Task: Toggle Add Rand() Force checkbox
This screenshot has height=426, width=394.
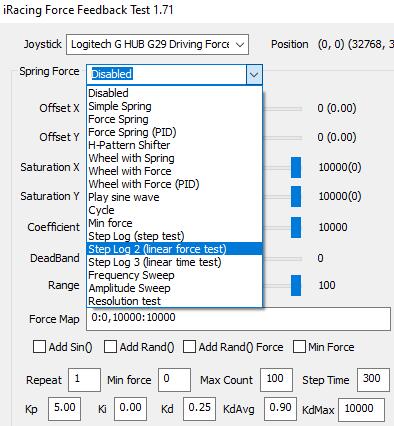Action: (x=189, y=347)
